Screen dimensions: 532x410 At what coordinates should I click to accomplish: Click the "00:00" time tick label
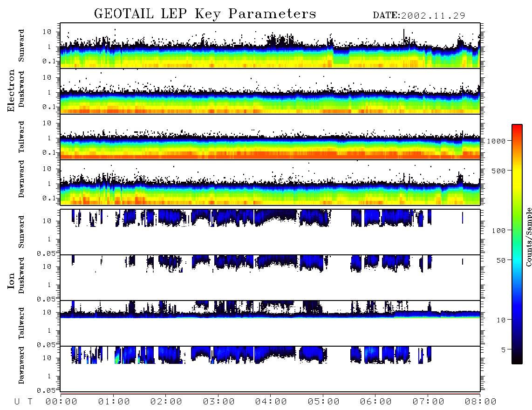[x=61, y=402]
